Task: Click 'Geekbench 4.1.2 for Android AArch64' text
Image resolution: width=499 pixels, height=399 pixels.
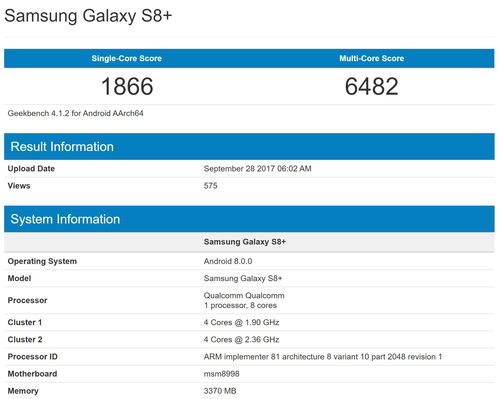Action: [76, 113]
